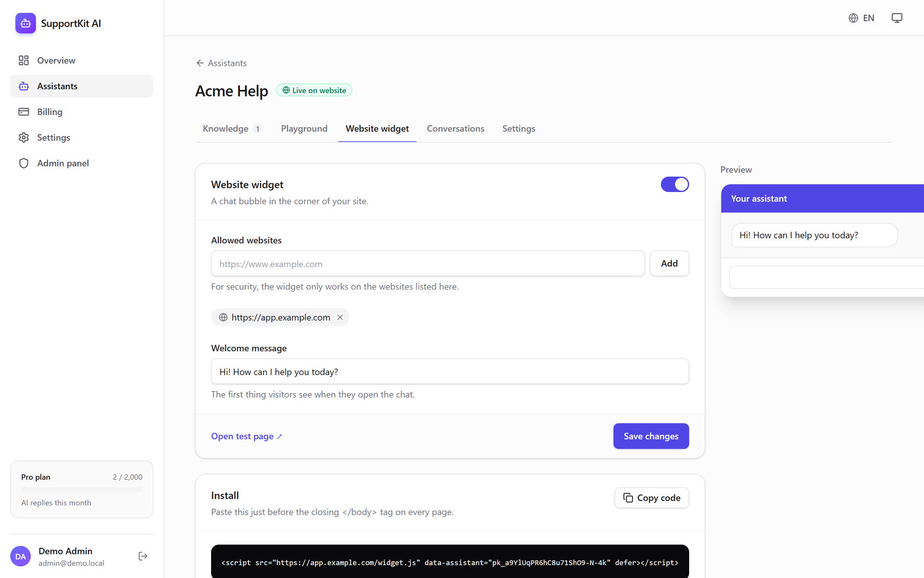Screen dimensions: 924x578
Task: Open the Admin panel menu item
Action: [81, 163]
